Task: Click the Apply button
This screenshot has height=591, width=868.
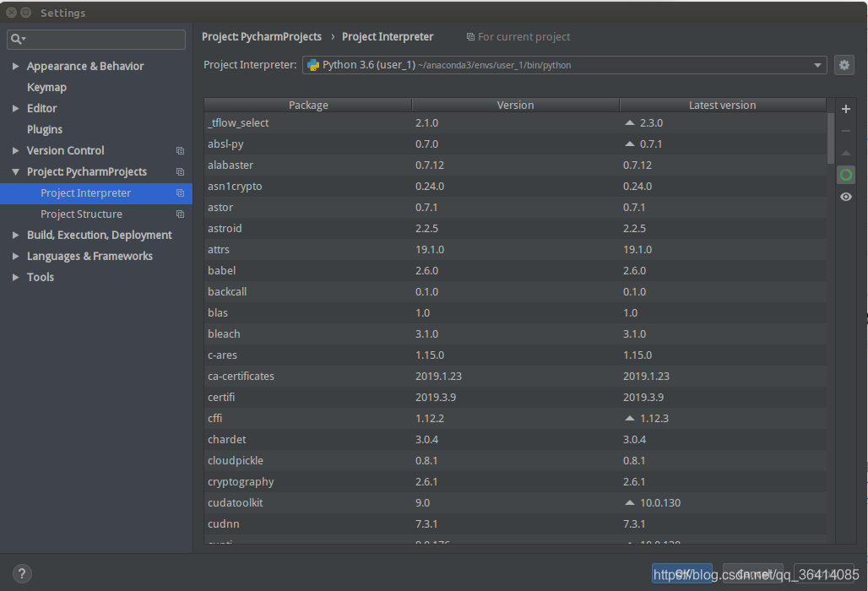Action: (824, 573)
